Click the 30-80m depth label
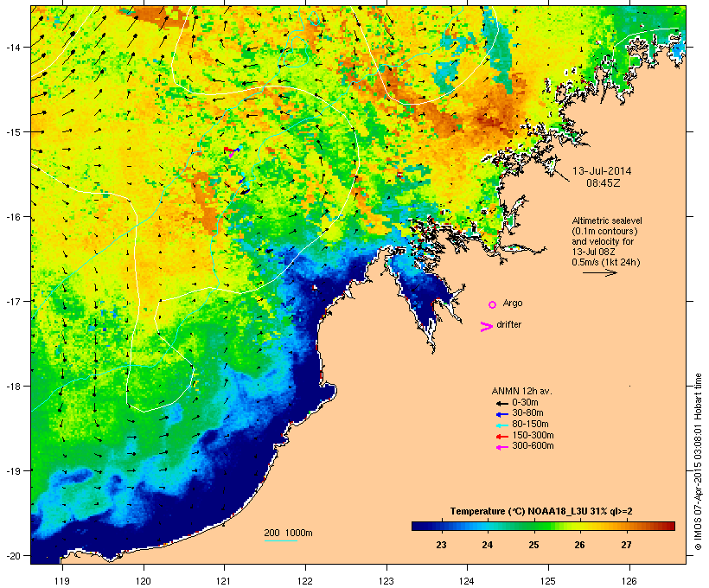The height and width of the screenshot is (588, 709). (527, 413)
